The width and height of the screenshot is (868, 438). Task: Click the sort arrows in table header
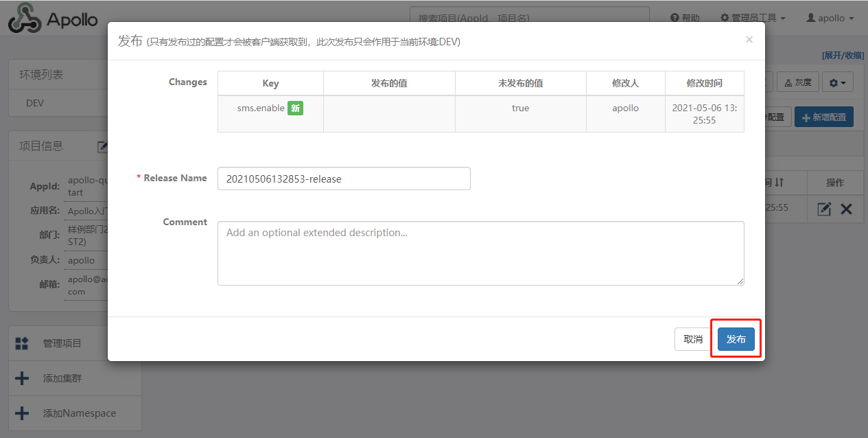click(x=778, y=183)
